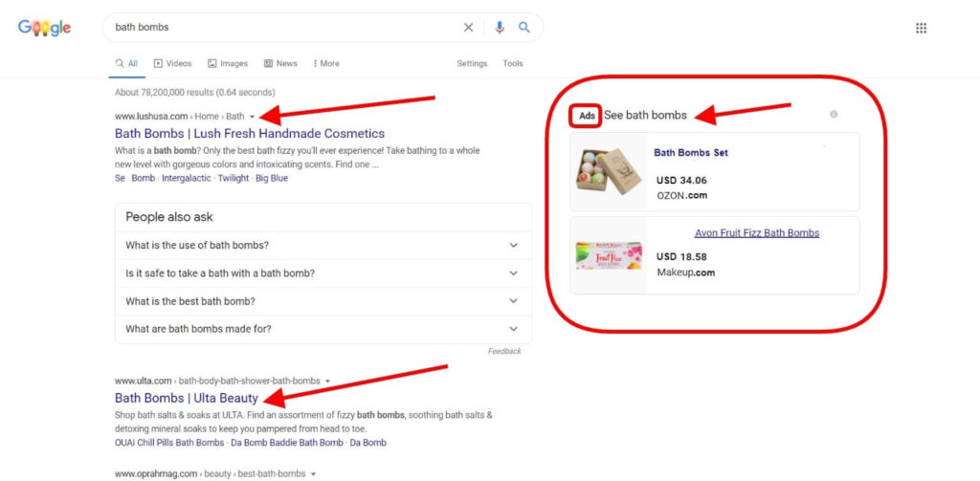Open the Twilight sitelink
Screen dimensions: 980x481
click(x=234, y=178)
